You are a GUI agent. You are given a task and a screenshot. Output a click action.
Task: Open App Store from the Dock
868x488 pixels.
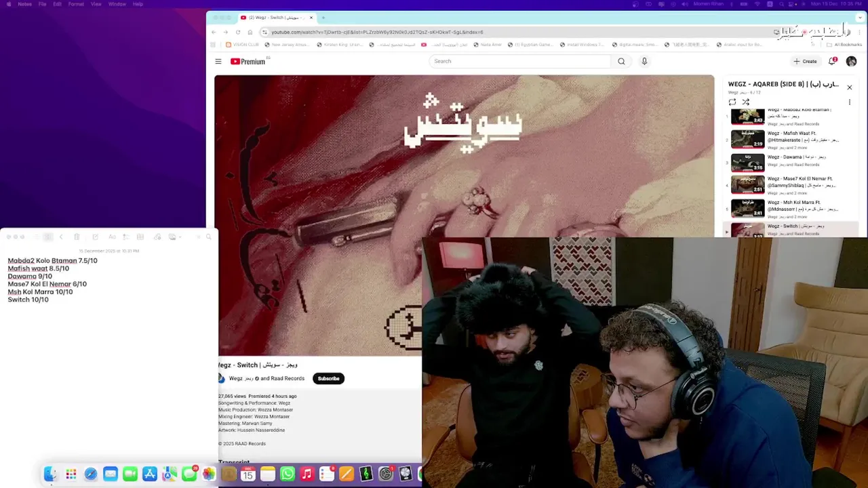pos(150,474)
